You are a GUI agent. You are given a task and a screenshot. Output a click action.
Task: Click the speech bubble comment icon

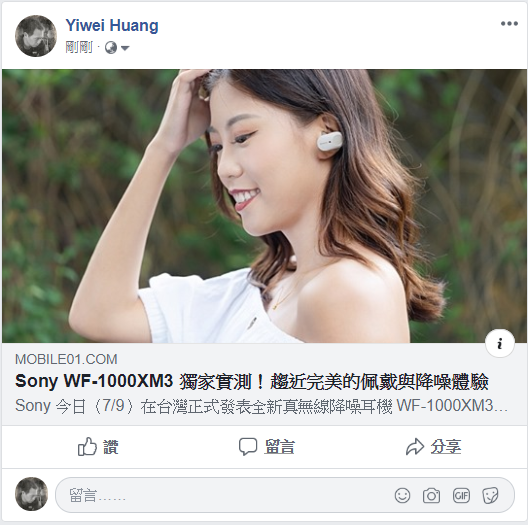pyautogui.click(x=248, y=447)
